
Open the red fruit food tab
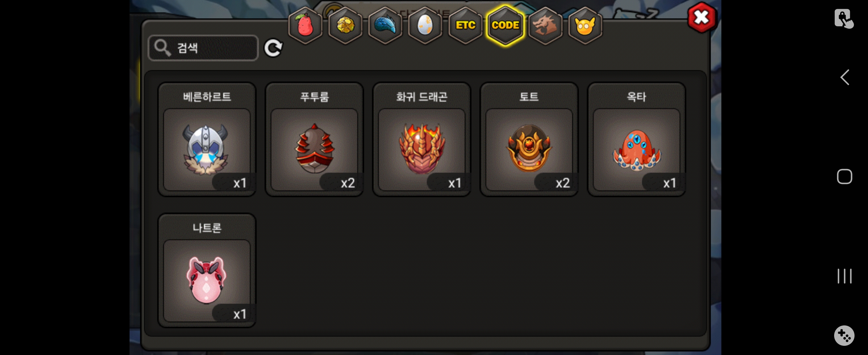305,25
